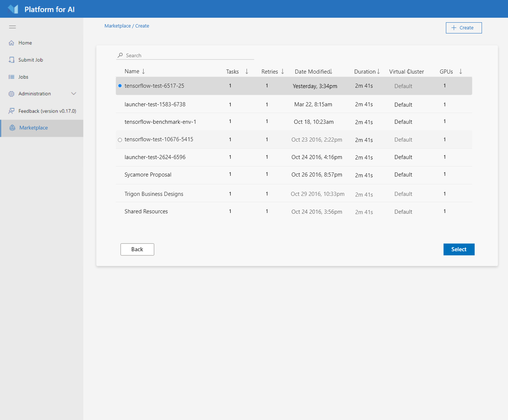Click tensorflow-test-6517-25 name text

[154, 86]
